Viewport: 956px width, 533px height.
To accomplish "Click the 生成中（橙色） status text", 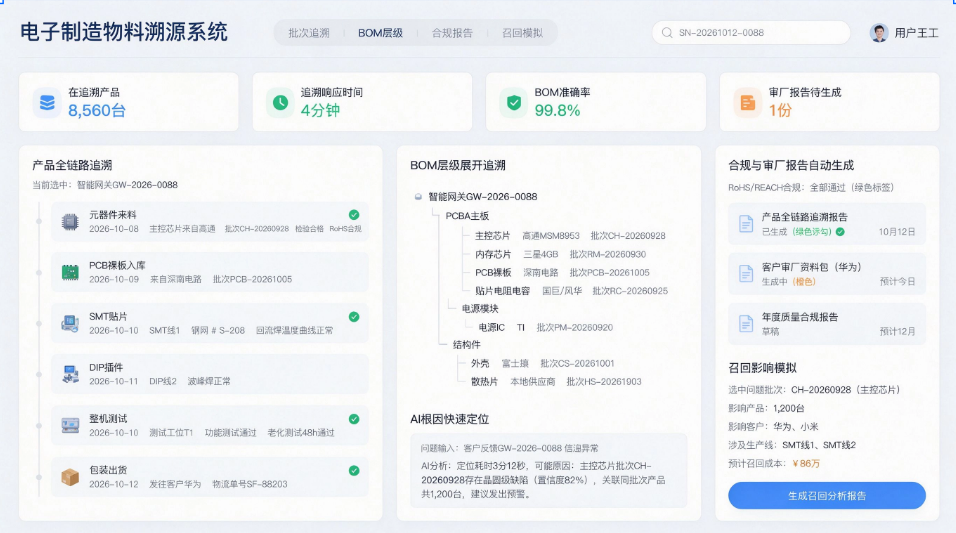I will [788, 282].
